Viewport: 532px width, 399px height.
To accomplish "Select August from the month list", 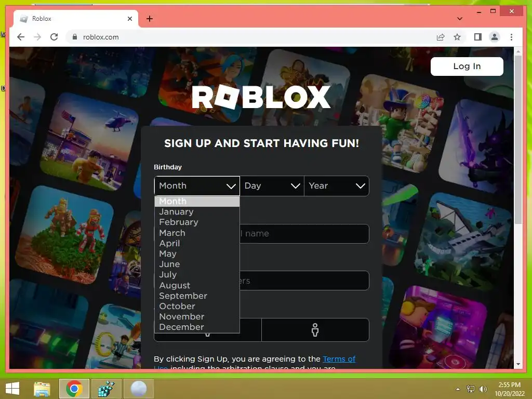I will 197,285.
